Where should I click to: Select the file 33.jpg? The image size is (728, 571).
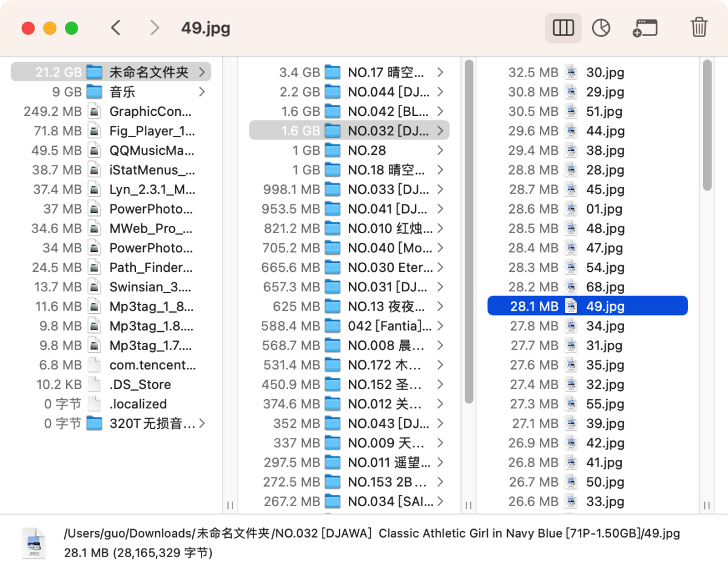587,501
